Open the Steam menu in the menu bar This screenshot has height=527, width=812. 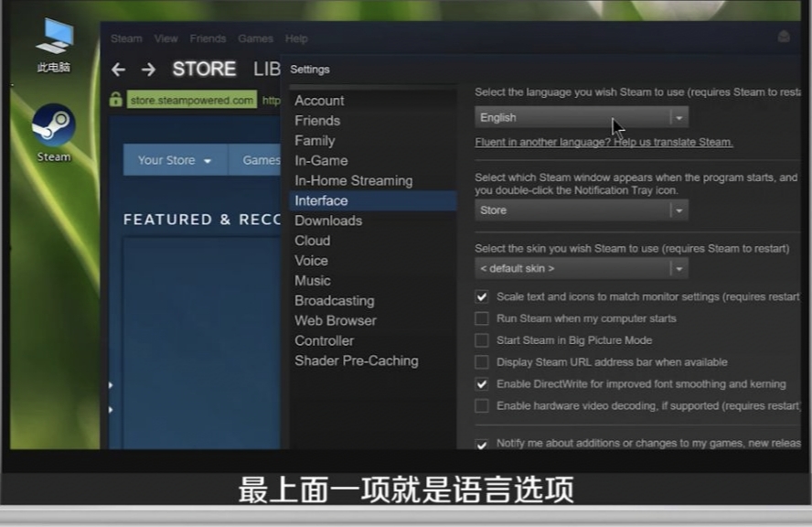tap(126, 38)
